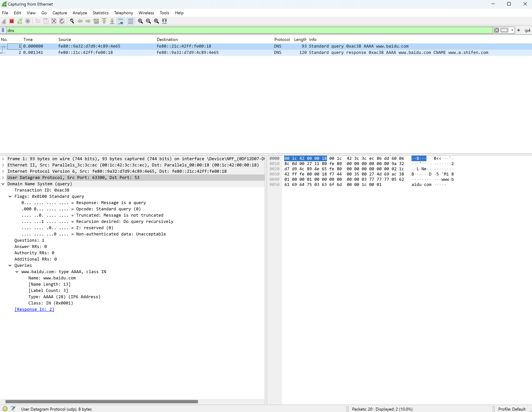The image size is (532, 412).
Task: Close this capture file
Action: [54, 21]
